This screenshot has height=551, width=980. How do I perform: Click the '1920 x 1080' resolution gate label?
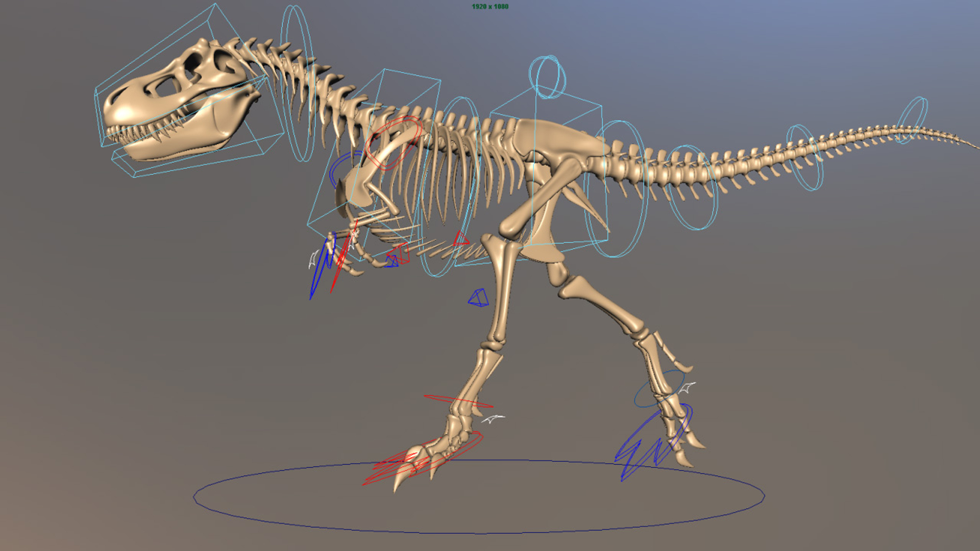[490, 7]
